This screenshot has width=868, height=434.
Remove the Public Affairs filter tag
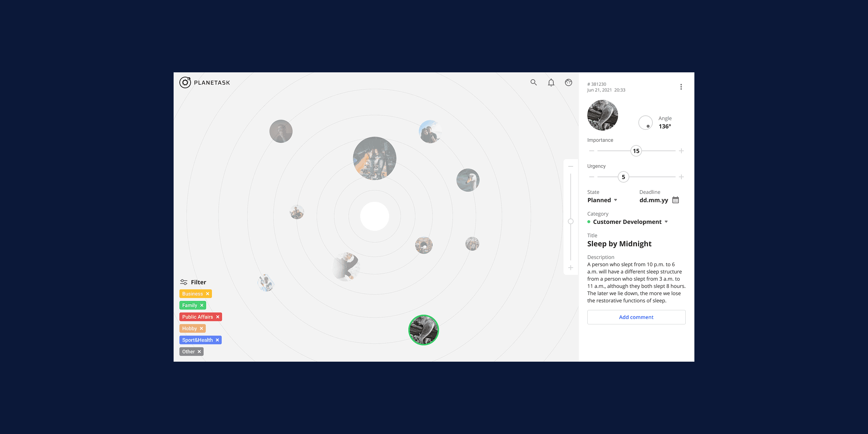coord(218,317)
